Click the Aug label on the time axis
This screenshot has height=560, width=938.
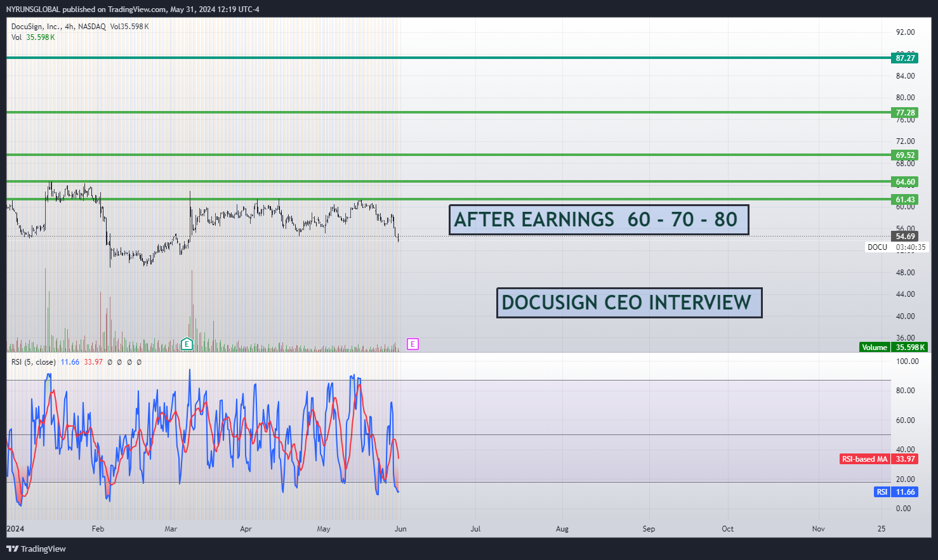coord(562,529)
